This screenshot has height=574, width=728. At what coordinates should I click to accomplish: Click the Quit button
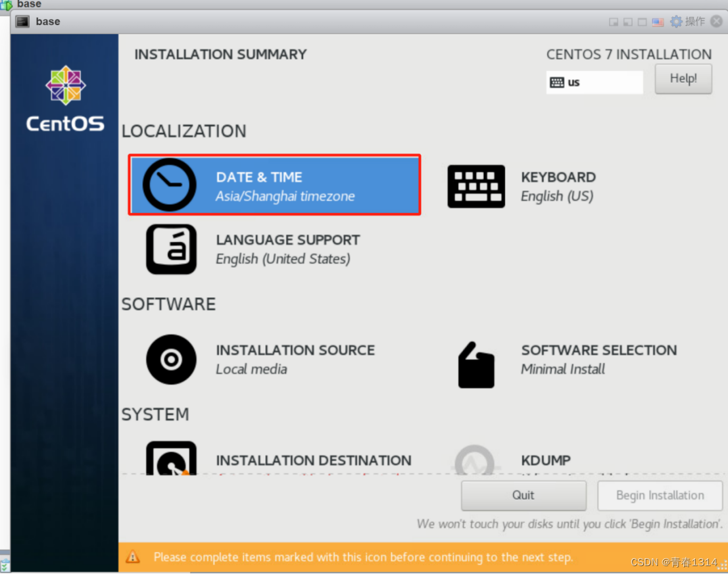(523, 496)
